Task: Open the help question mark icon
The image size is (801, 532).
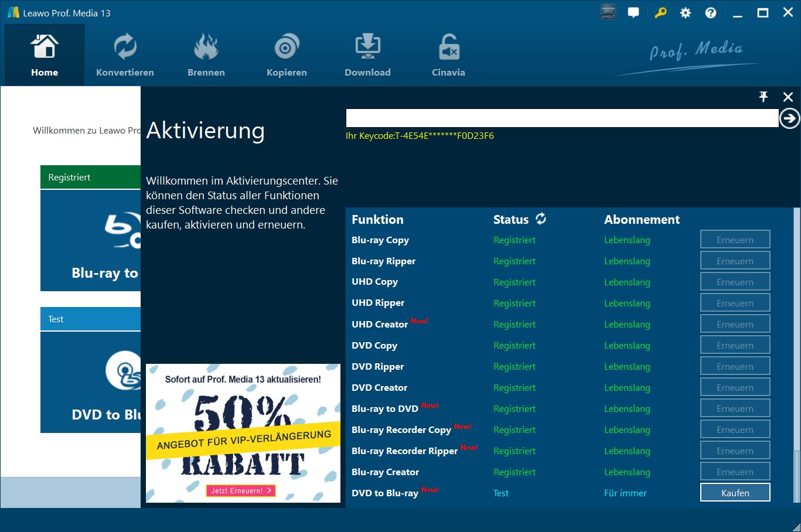Action: click(710, 13)
